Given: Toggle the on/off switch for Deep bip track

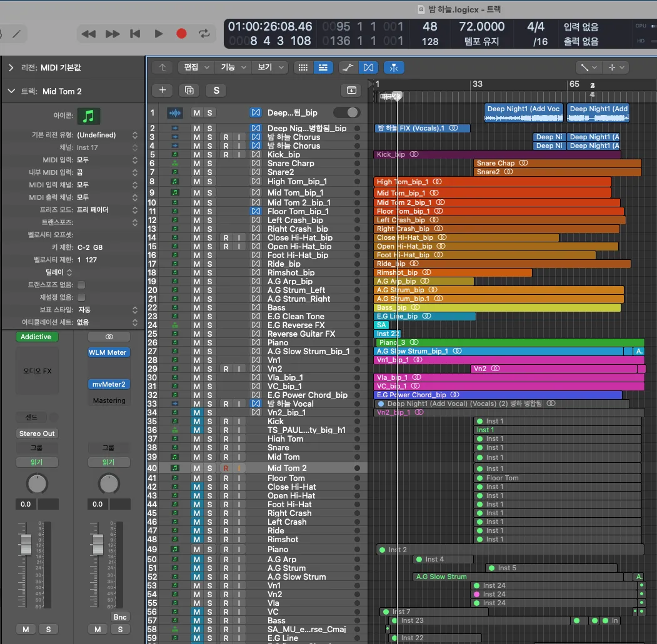Looking at the screenshot, I should [346, 112].
